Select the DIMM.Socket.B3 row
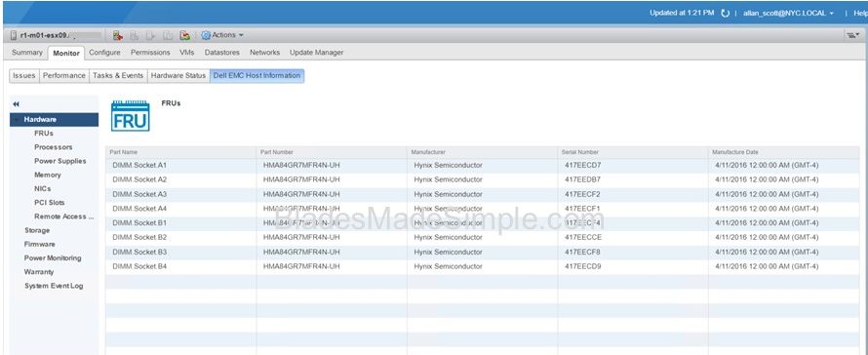Viewport: 868px width, 355px height. 482,252
